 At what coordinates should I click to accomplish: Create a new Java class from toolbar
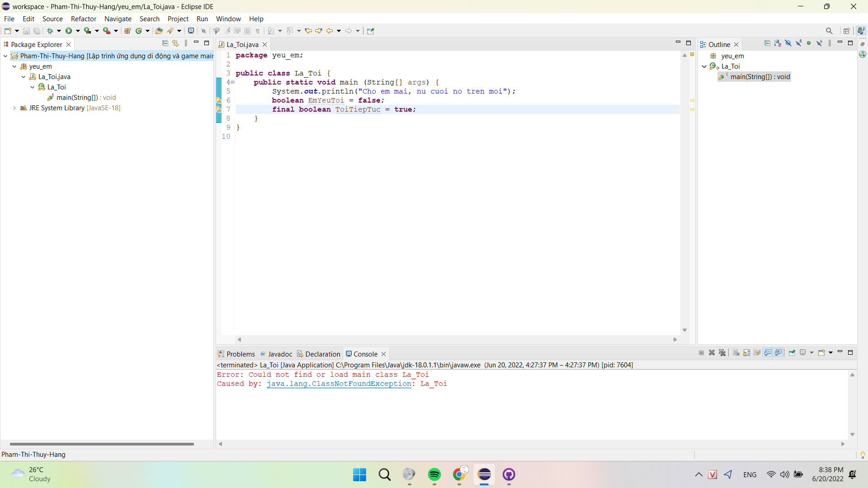(x=139, y=30)
